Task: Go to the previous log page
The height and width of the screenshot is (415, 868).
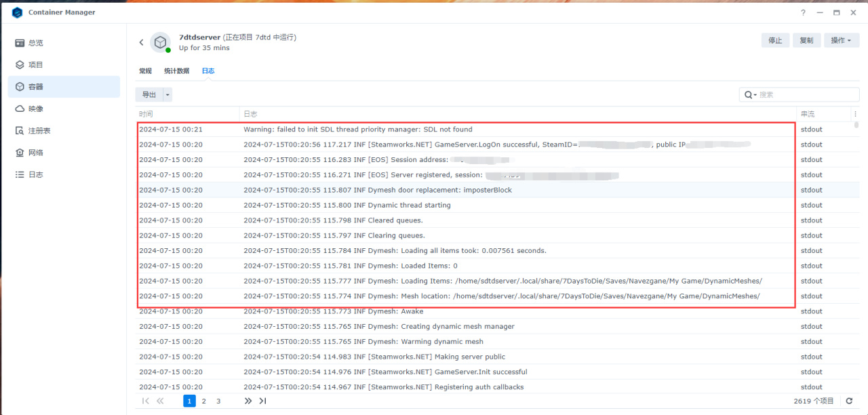Action: pos(160,401)
